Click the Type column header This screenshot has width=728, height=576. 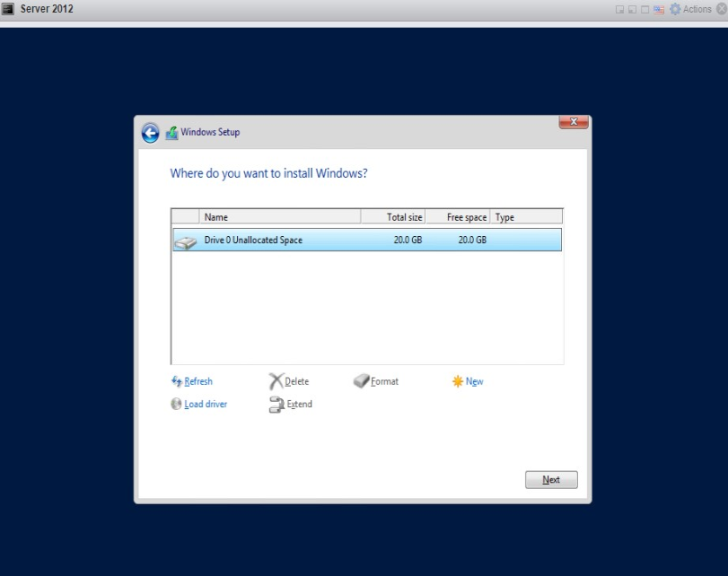coord(527,217)
